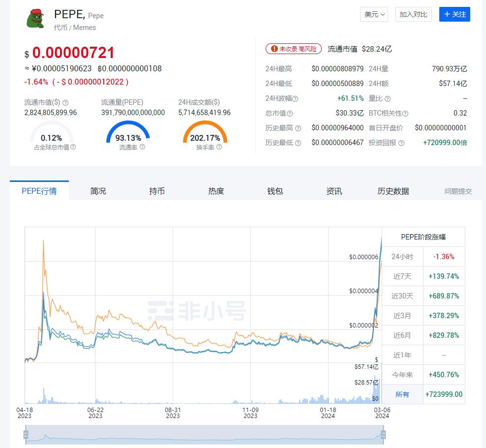Click the 流通市值 $28.24亿 text

[360, 49]
